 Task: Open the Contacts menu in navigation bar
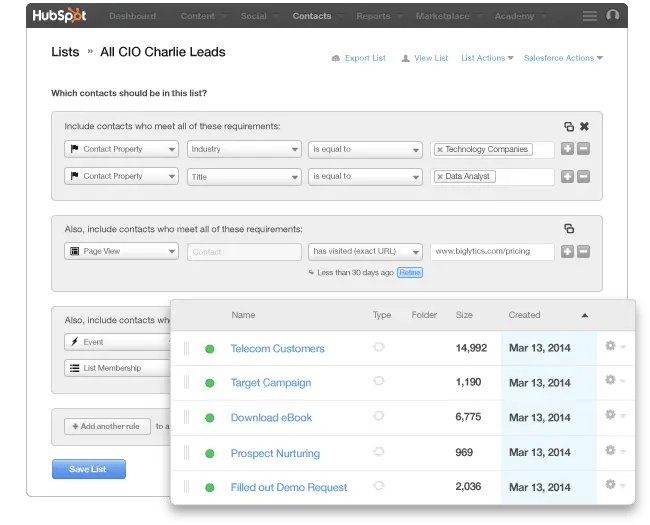tap(312, 16)
